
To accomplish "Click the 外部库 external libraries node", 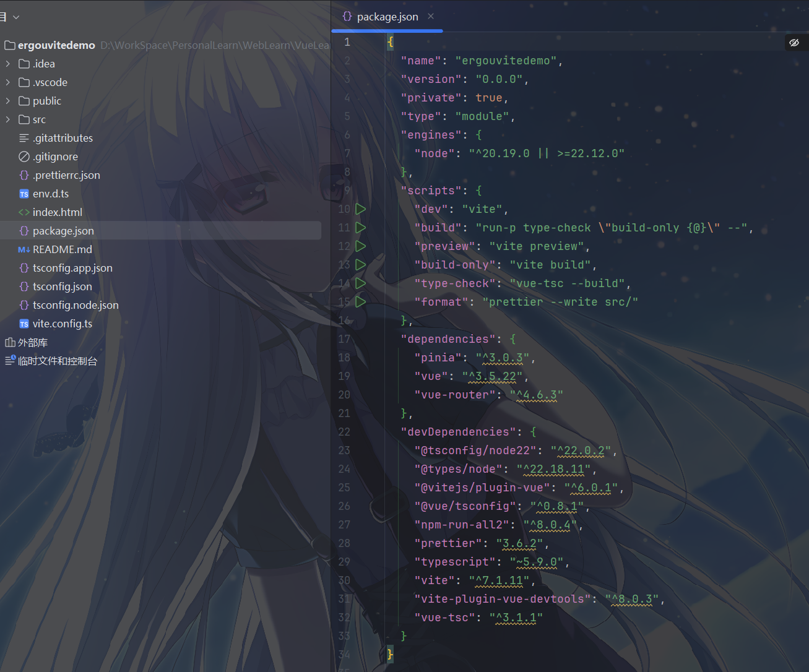I will pyautogui.click(x=32, y=342).
